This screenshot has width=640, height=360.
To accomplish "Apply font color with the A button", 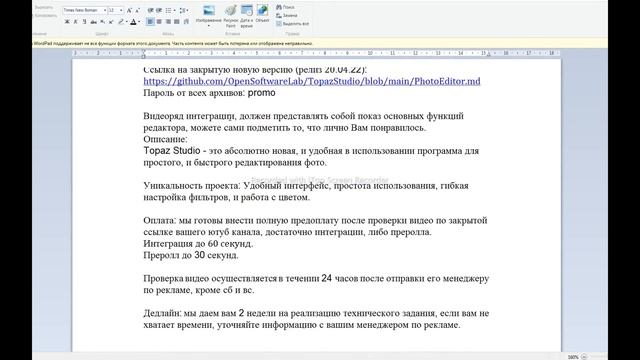I will coord(133,22).
